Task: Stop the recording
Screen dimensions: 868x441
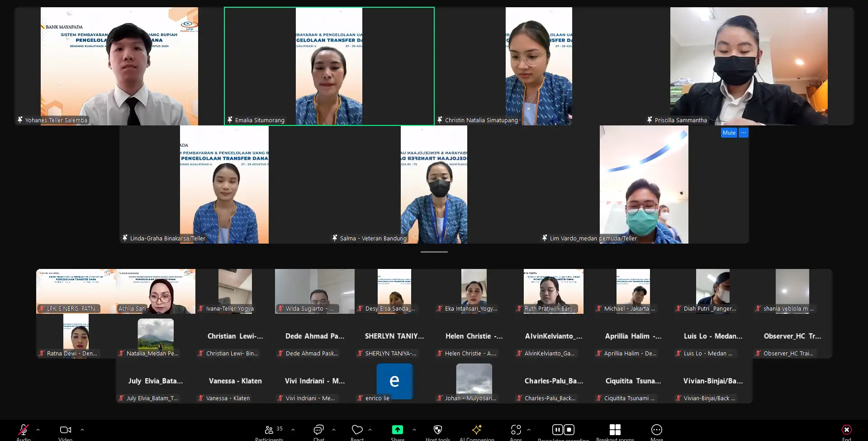Action: [569, 430]
